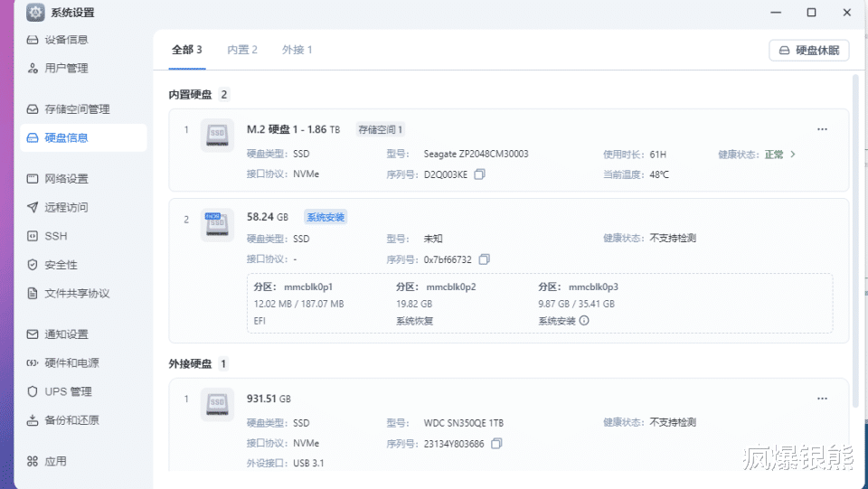Screen dimensions: 868x489
Task: Open the SSH settings page
Action: tap(55, 236)
